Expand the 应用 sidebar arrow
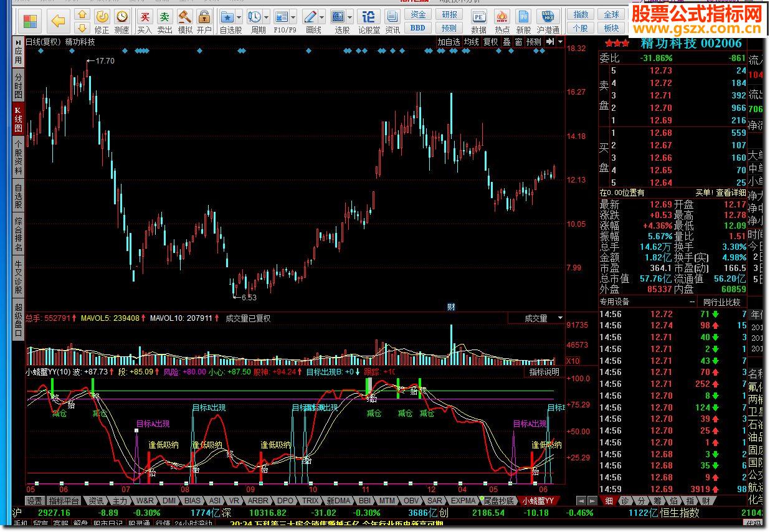This screenshot has height=532, width=770. (18, 42)
